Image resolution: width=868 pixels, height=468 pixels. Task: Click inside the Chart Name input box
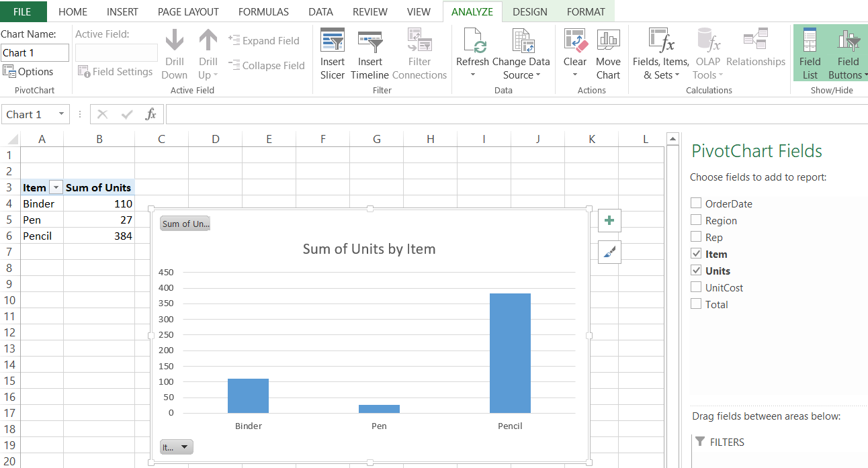[35, 52]
